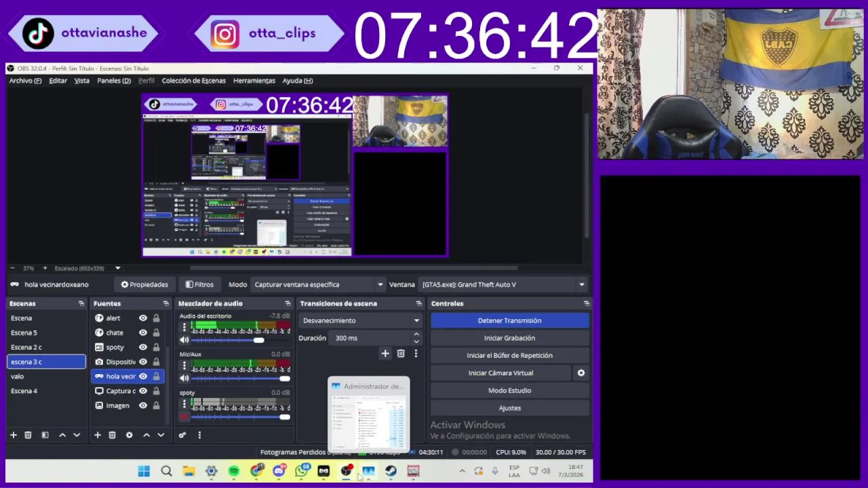Move scene up in Escenas list
Viewport: 868px width, 488px height.
tap(62, 435)
